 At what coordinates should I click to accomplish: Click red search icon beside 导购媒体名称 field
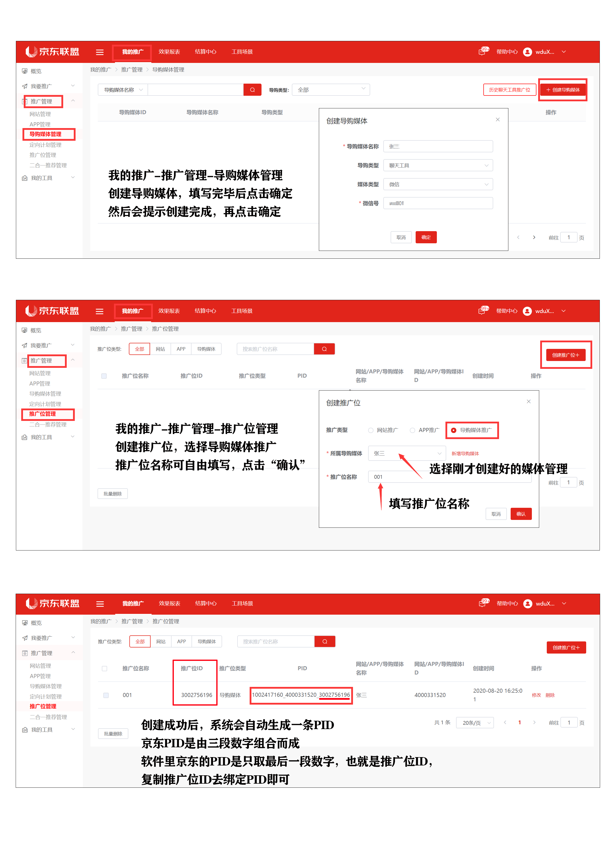point(252,90)
